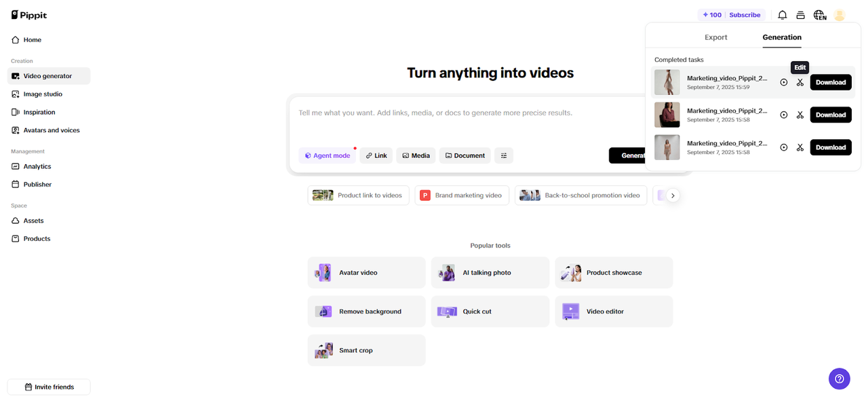The image size is (868, 405).
Task: Open the help button in bottom-right corner
Action: coord(839,379)
